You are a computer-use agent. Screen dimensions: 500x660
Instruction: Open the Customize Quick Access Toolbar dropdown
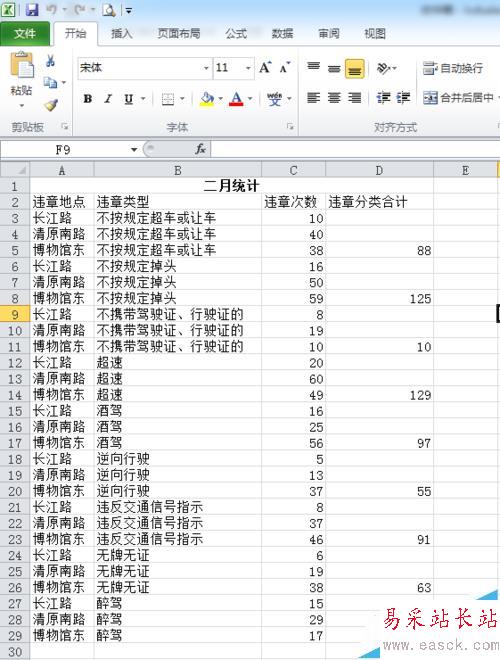click(129, 11)
